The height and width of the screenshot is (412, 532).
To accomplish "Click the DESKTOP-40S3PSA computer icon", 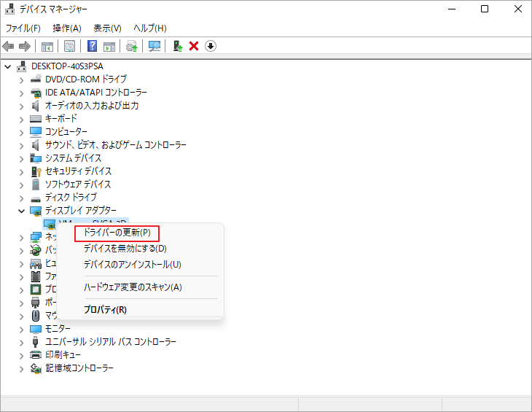I will [21, 66].
